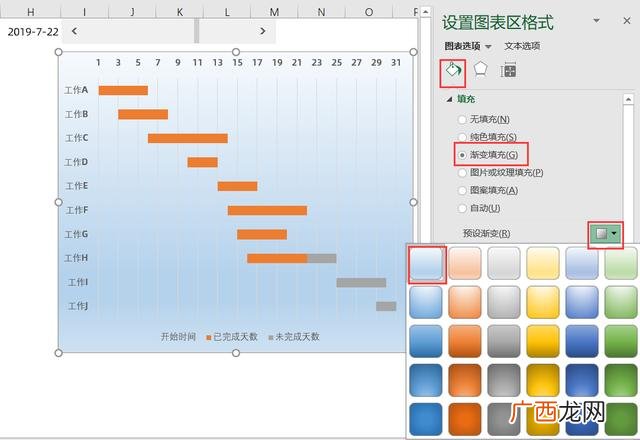Click the date scroll bar's thumb
This screenshot has width=640, height=440.
pos(196,31)
